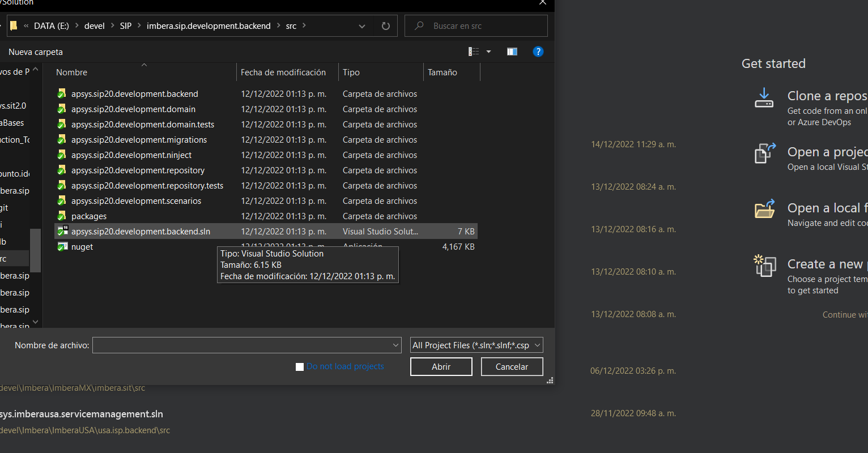This screenshot has width=868, height=453.
Task: Open the All Project Files type dropdown
Action: [476, 345]
